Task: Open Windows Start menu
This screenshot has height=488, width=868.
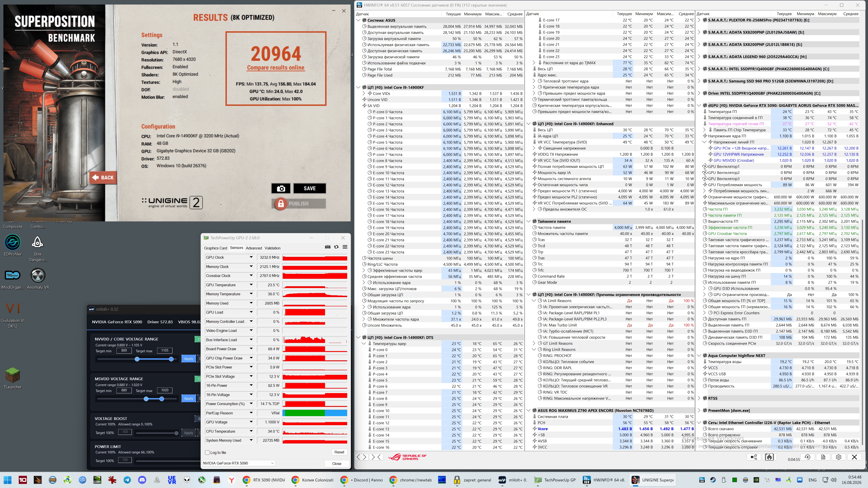Action: tap(7, 480)
